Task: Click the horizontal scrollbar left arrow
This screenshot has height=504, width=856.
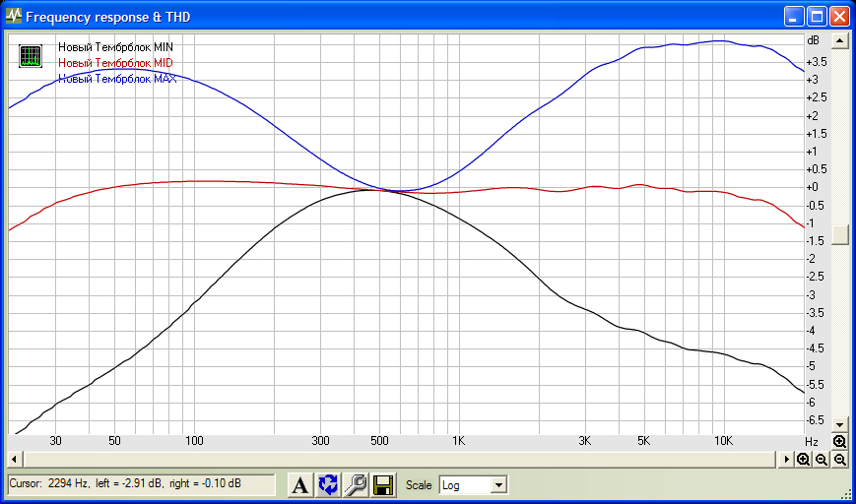Action: click(x=15, y=460)
